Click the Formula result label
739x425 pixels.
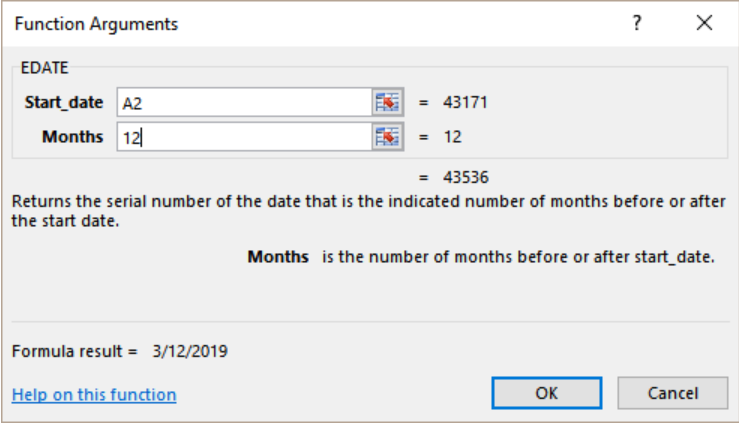(x=74, y=351)
